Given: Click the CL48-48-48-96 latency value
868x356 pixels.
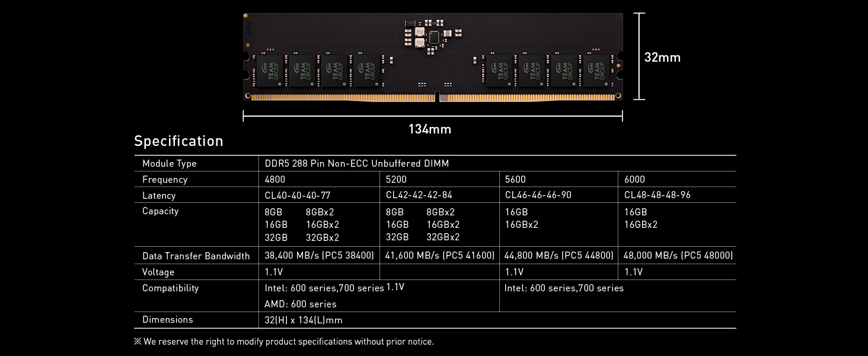Looking at the screenshot, I should point(657,195).
